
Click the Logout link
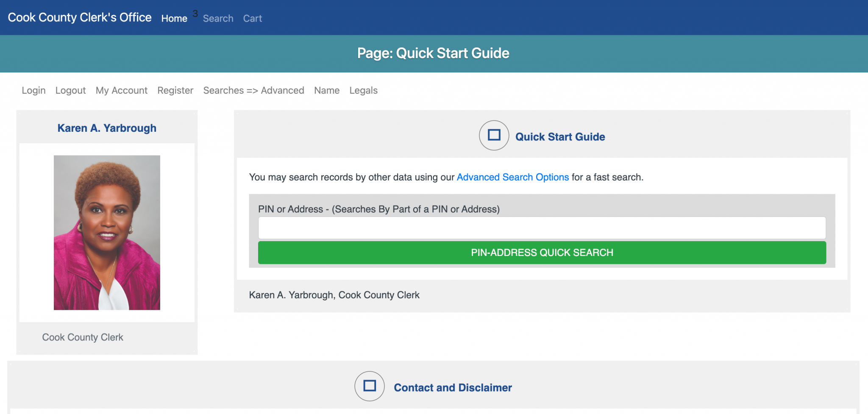point(70,91)
